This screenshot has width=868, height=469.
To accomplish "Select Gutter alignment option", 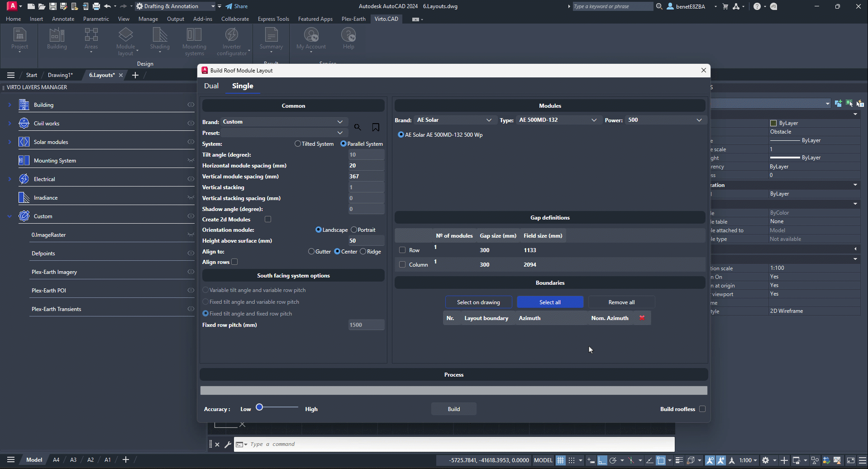I will [x=311, y=251].
